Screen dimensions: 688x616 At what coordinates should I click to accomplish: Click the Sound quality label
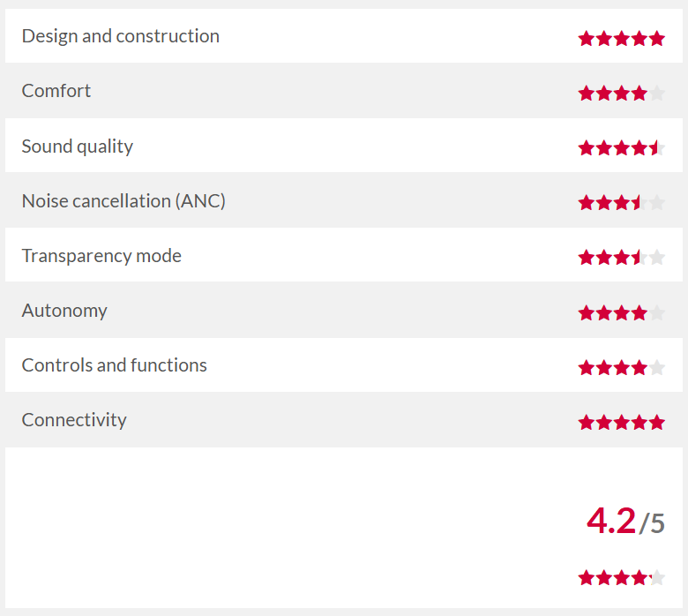(78, 146)
